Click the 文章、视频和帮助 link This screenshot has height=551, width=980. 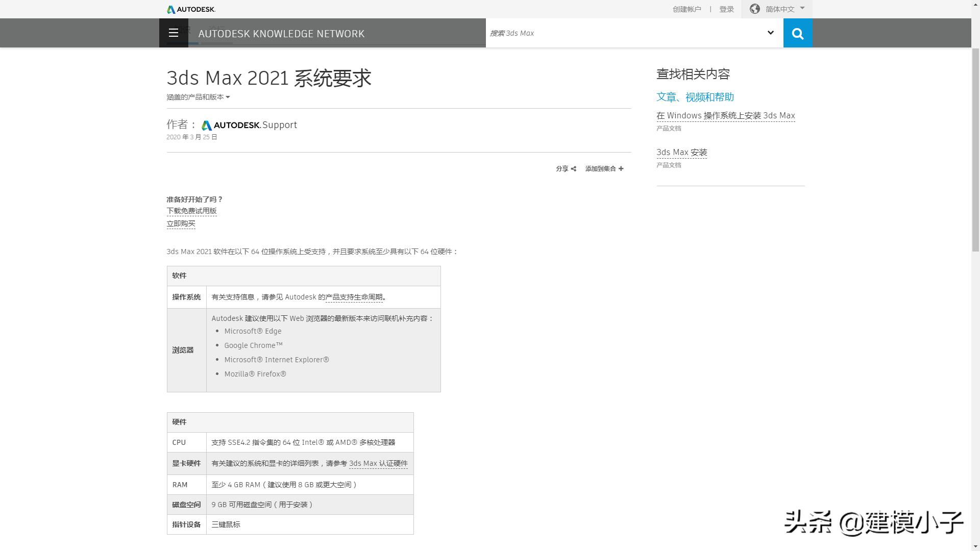(x=695, y=97)
